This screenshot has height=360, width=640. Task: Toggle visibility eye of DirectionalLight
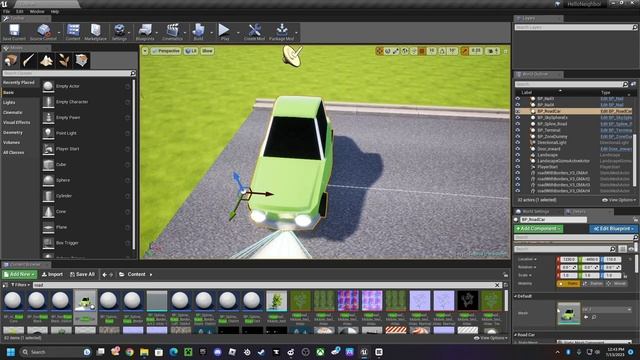click(x=518, y=142)
